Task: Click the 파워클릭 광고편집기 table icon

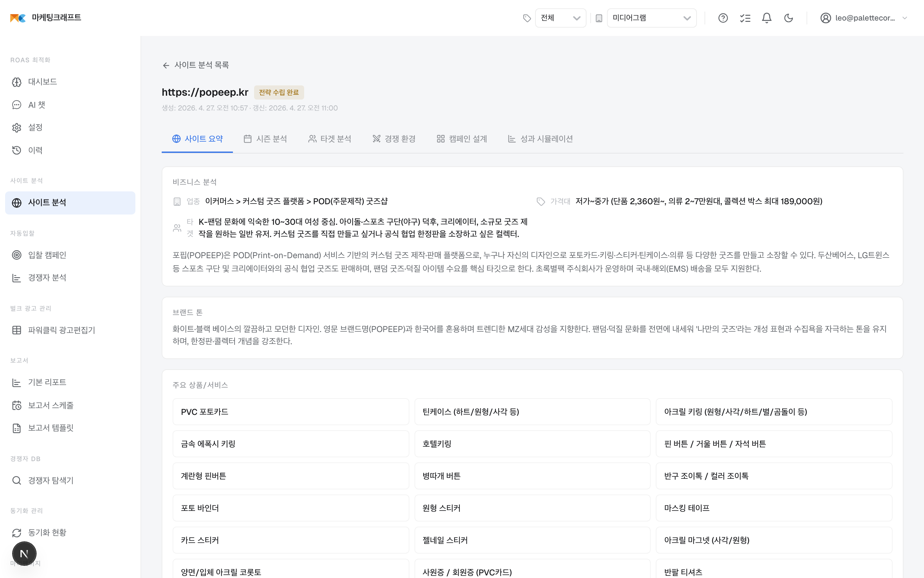Action: pyautogui.click(x=17, y=330)
